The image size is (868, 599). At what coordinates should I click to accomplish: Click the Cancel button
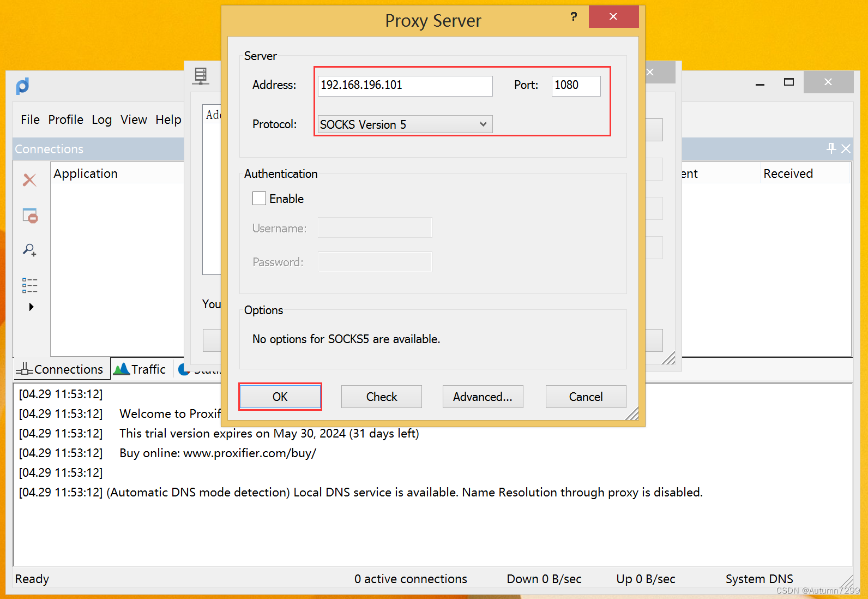(586, 397)
